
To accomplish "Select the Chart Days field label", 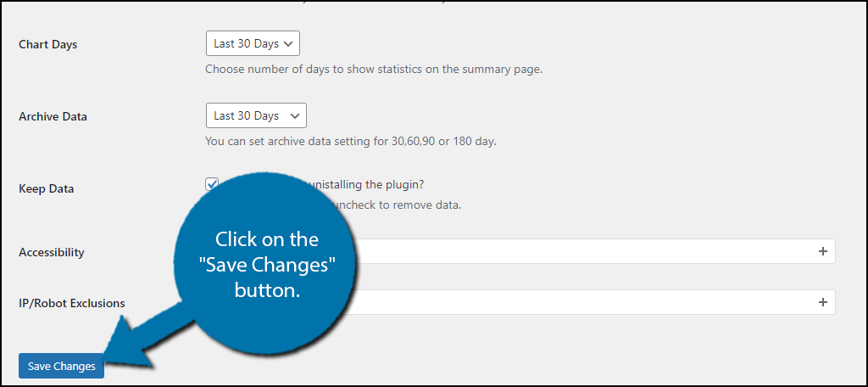I will [48, 44].
